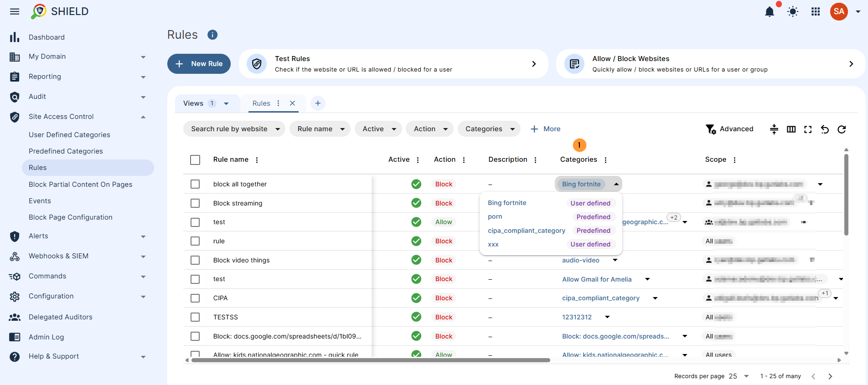868x385 pixels.
Task: Click 'porn' category in dropdown list
Action: coord(495,217)
